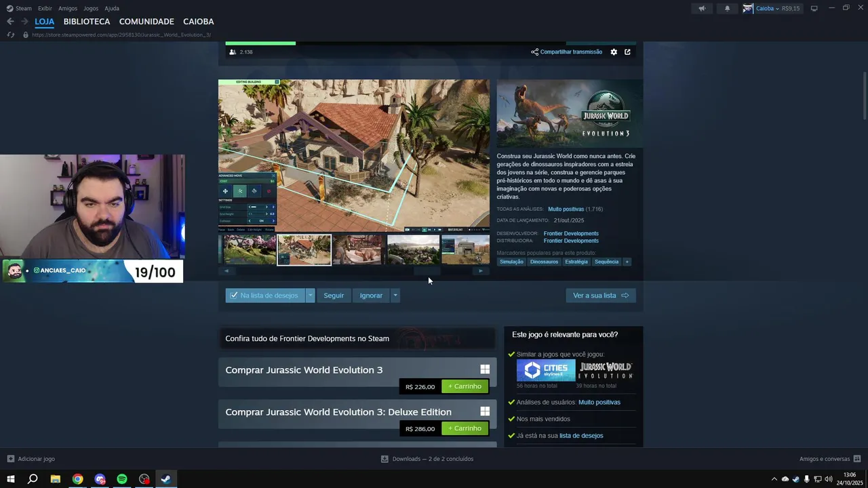Click the Big Picture mode icon
The width and height of the screenshot is (868, 488).
tap(814, 8)
